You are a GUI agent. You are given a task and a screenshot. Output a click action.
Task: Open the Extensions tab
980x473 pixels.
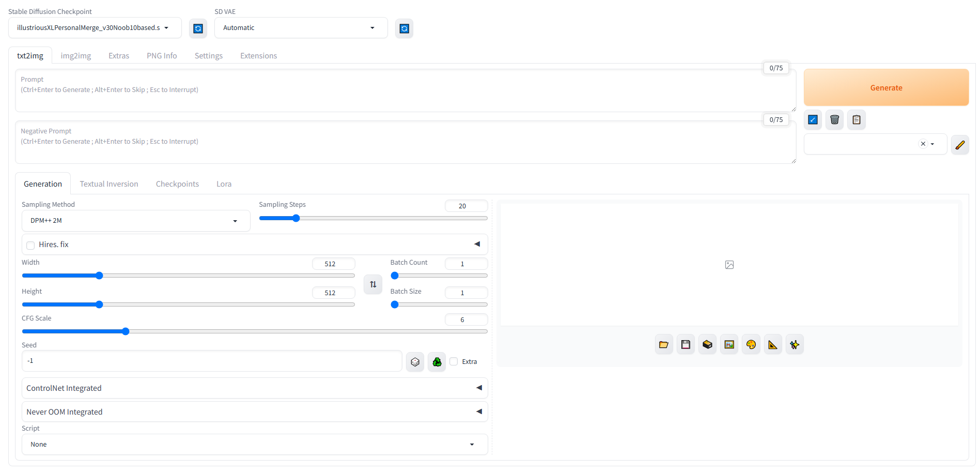(x=259, y=56)
